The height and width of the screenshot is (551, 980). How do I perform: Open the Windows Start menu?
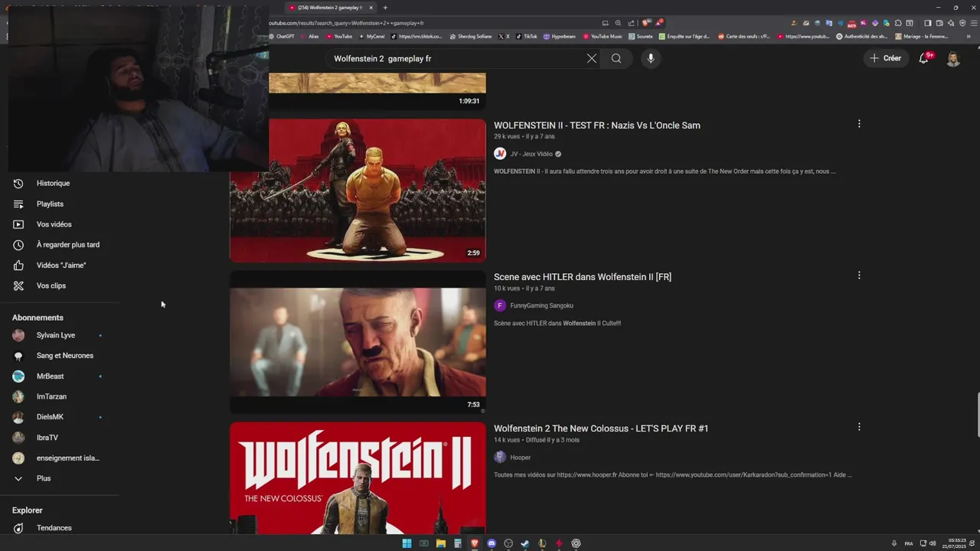pos(407,543)
